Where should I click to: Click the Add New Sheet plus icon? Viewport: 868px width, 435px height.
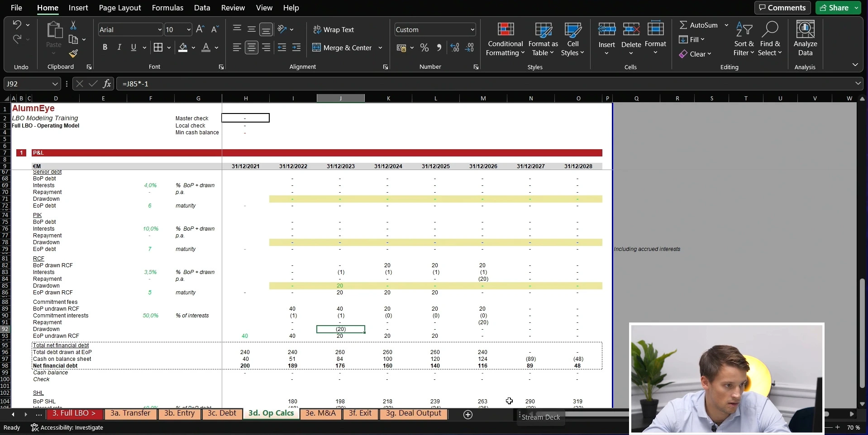pos(468,415)
